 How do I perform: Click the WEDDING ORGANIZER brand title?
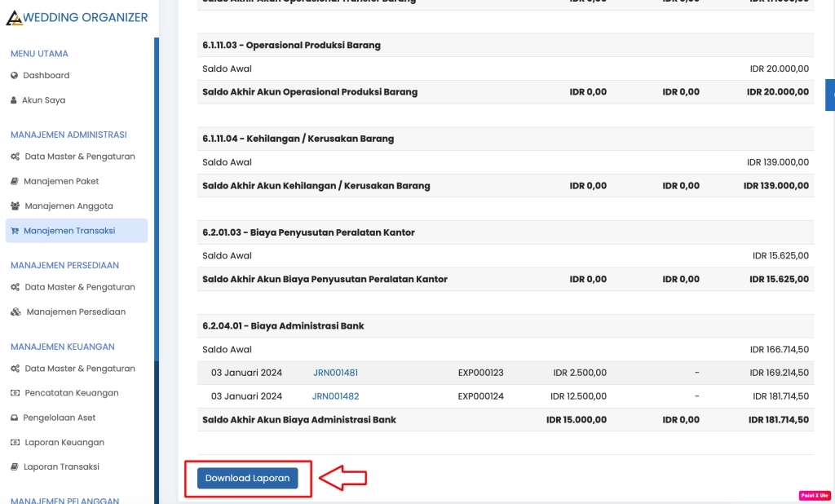point(87,17)
